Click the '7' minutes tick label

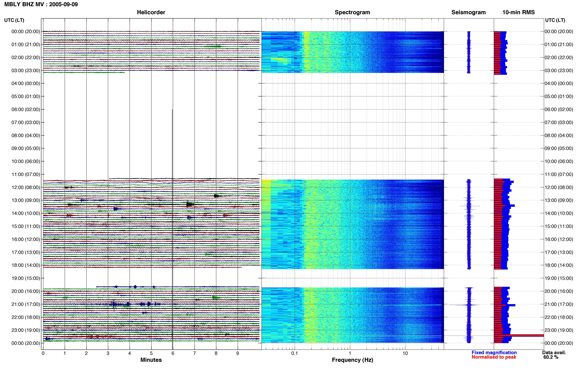[195, 353]
